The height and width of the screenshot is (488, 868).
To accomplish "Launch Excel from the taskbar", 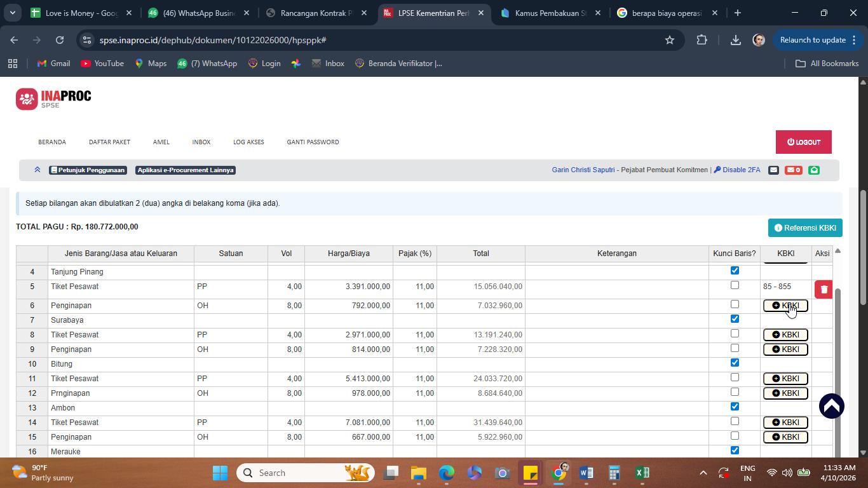I will [x=642, y=473].
